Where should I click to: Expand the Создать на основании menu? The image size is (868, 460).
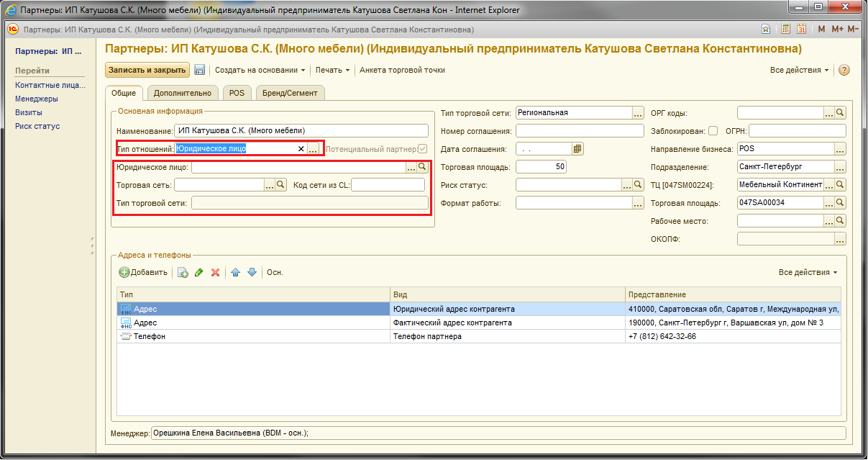tap(260, 70)
